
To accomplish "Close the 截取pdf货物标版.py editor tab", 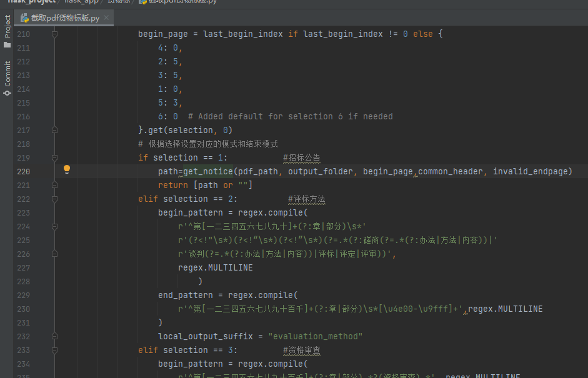I will [x=106, y=18].
